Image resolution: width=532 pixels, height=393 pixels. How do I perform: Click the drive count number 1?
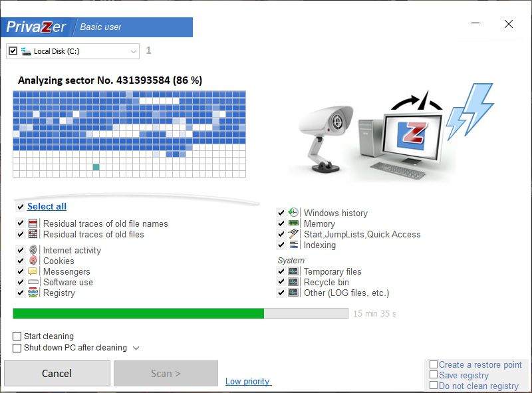(148, 51)
